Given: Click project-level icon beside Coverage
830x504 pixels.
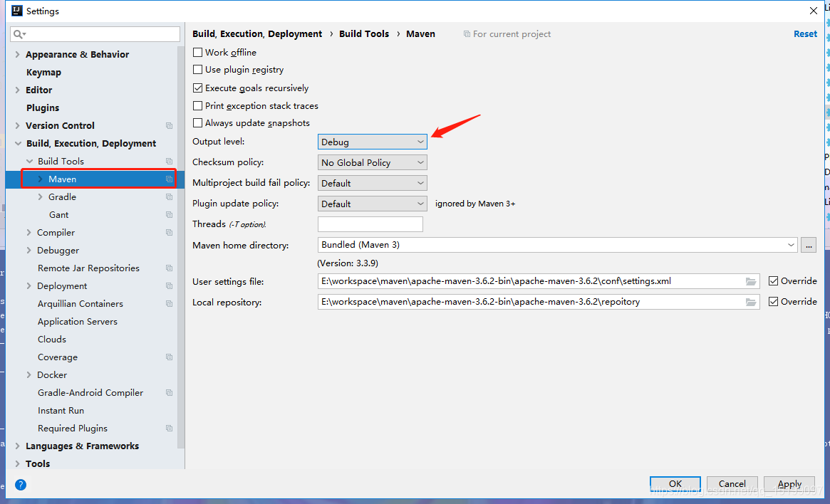Looking at the screenshot, I should 170,357.
